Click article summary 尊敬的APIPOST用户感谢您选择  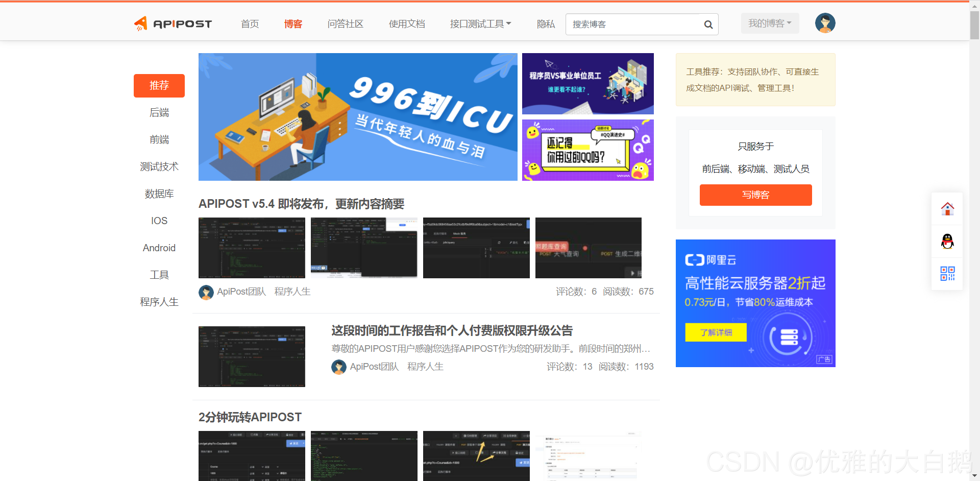(x=491, y=349)
